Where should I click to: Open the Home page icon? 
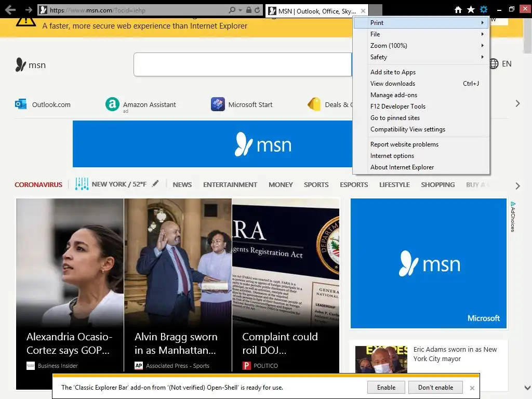click(458, 10)
